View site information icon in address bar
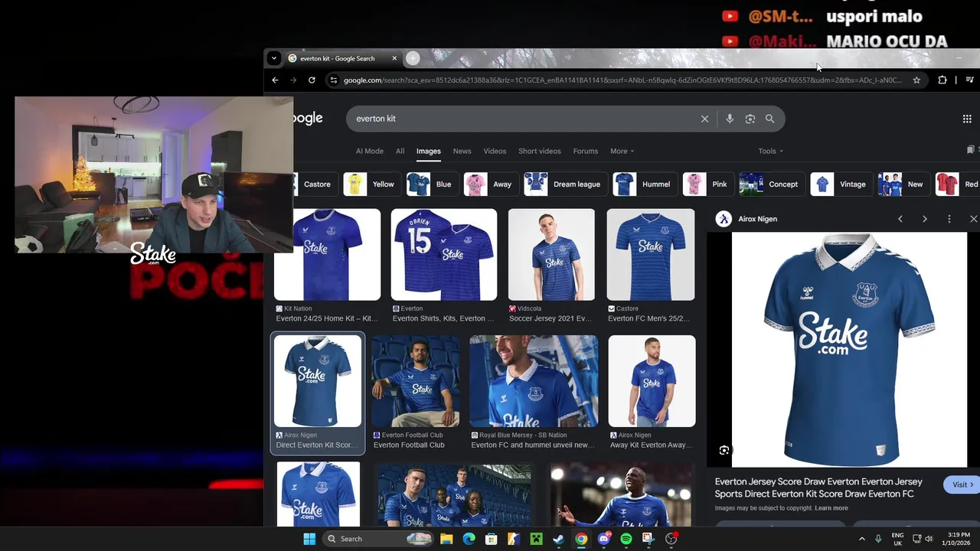This screenshot has width=980, height=551. tap(333, 80)
